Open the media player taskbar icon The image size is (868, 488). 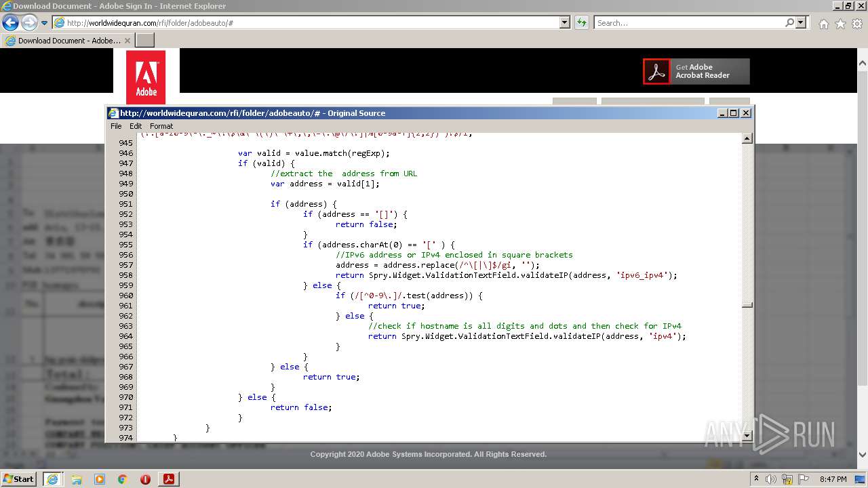click(100, 479)
